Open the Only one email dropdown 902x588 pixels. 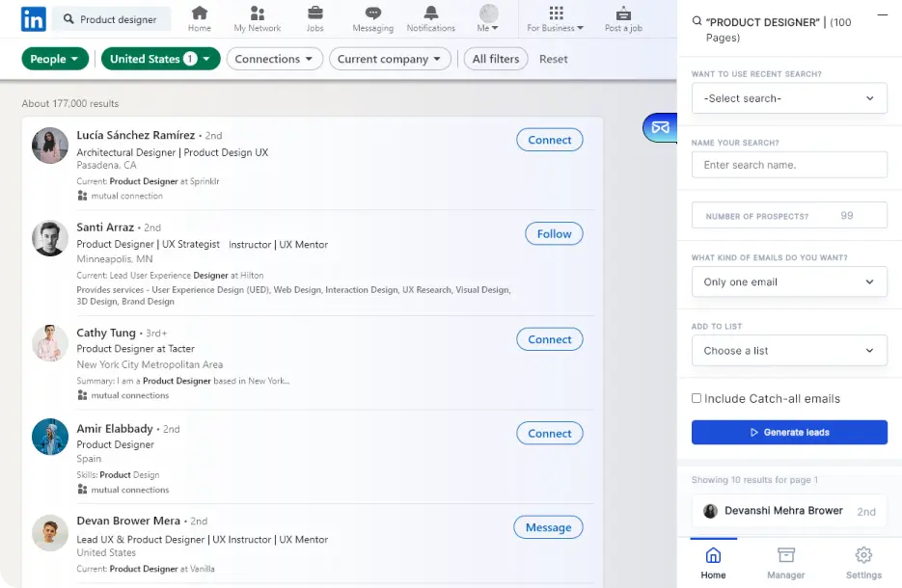point(789,282)
